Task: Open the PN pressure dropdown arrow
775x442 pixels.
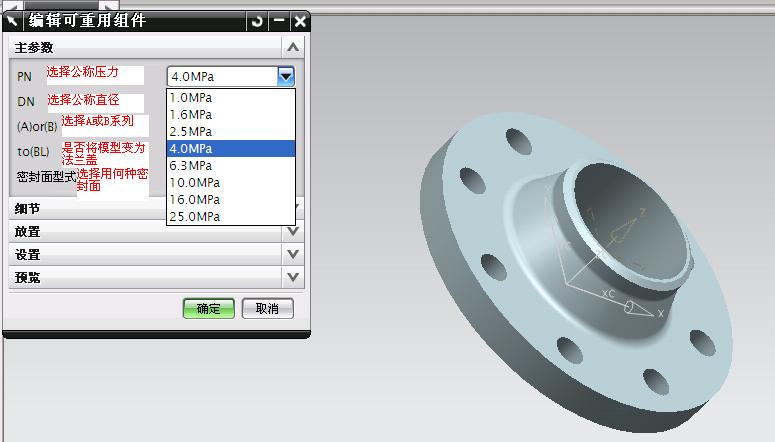Action: [286, 76]
